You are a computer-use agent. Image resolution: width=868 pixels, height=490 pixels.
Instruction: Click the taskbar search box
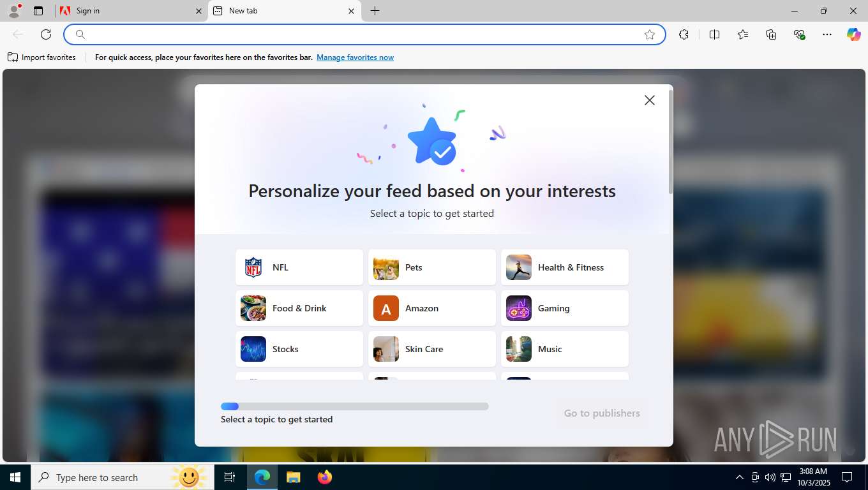[x=121, y=477]
